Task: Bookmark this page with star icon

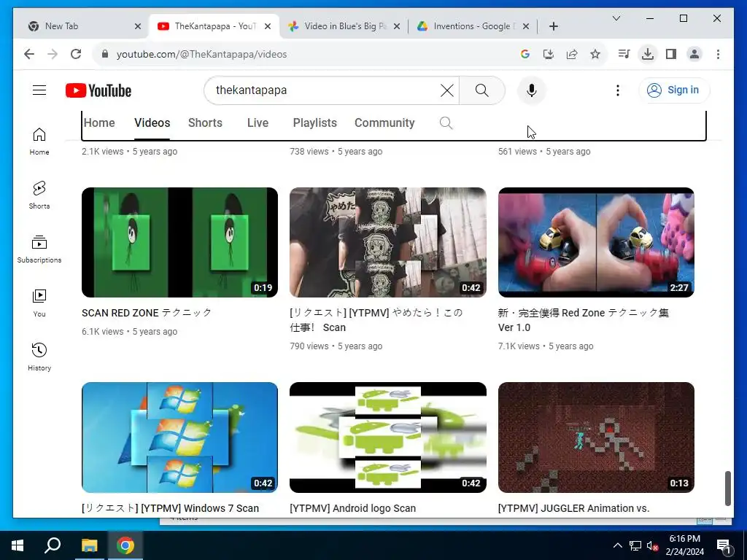Action: [595, 54]
